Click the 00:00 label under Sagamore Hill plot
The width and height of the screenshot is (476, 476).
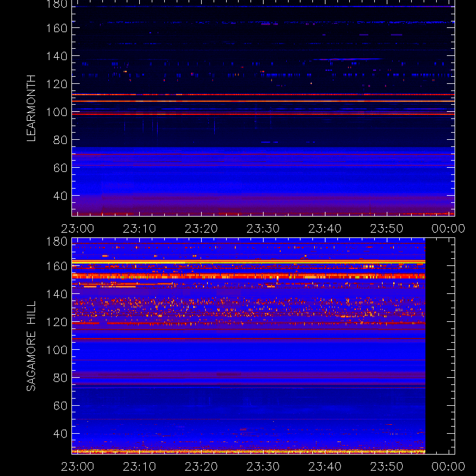449,466
